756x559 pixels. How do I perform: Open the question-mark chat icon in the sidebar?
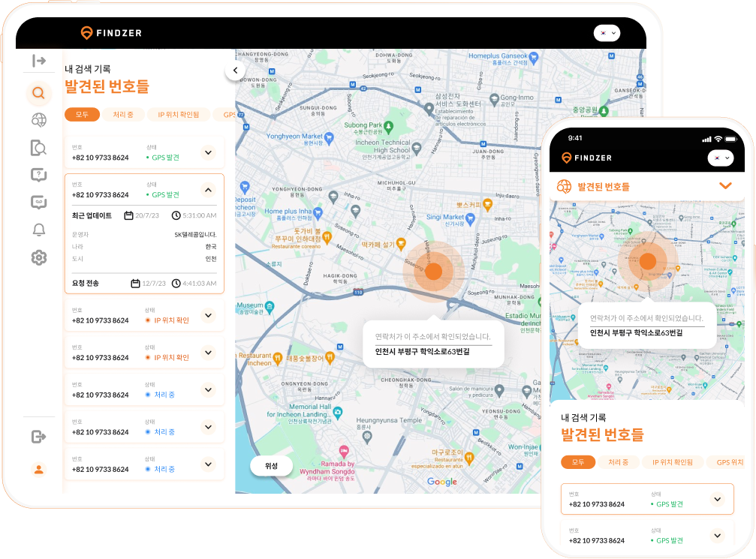pyautogui.click(x=39, y=175)
